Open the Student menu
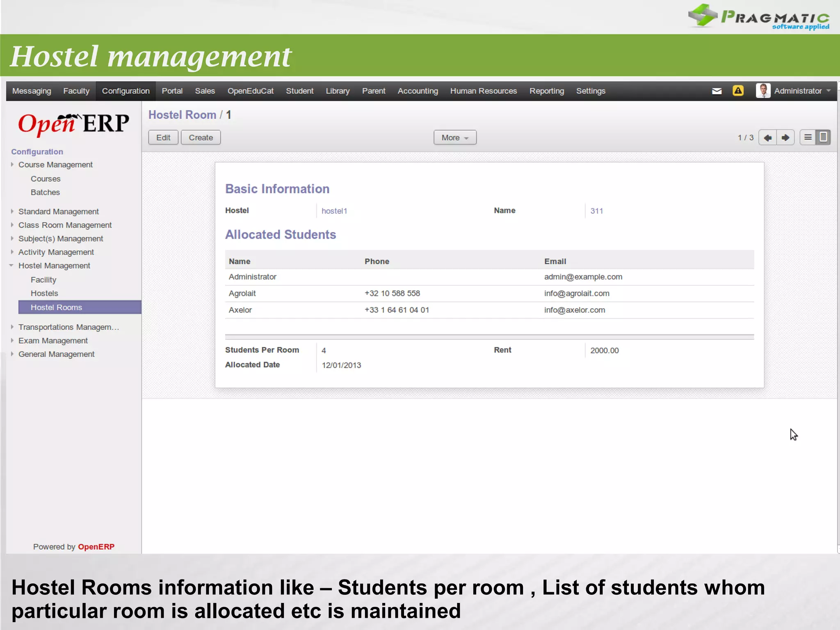This screenshot has width=840, height=630. pyautogui.click(x=300, y=91)
